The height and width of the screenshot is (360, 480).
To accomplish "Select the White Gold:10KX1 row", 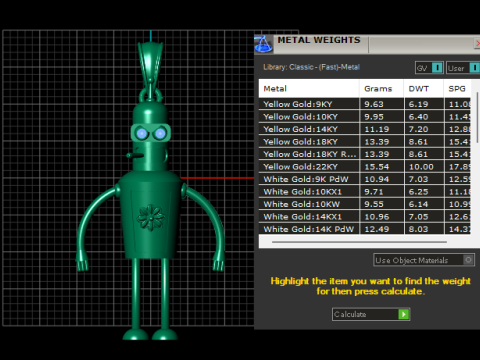I will click(365, 192).
